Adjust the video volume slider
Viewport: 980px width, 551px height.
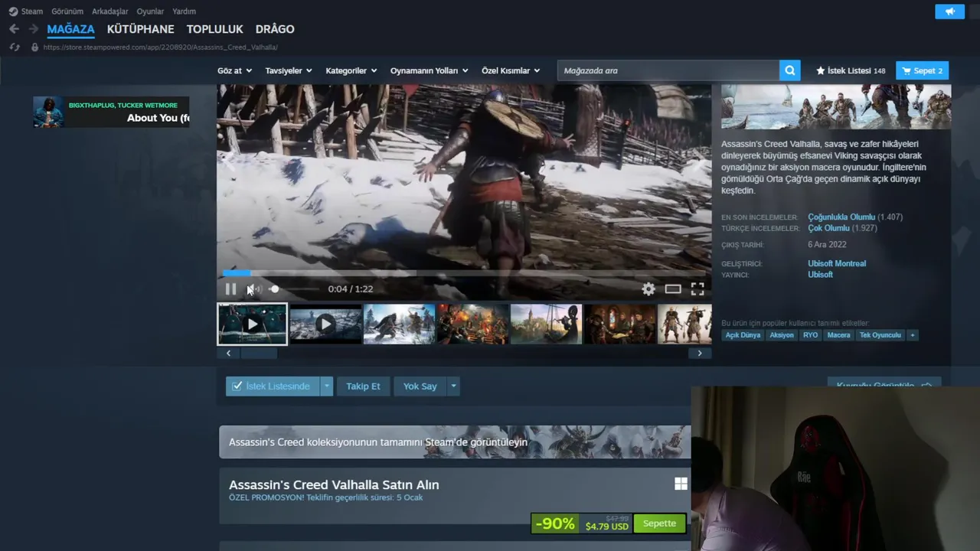tap(294, 289)
